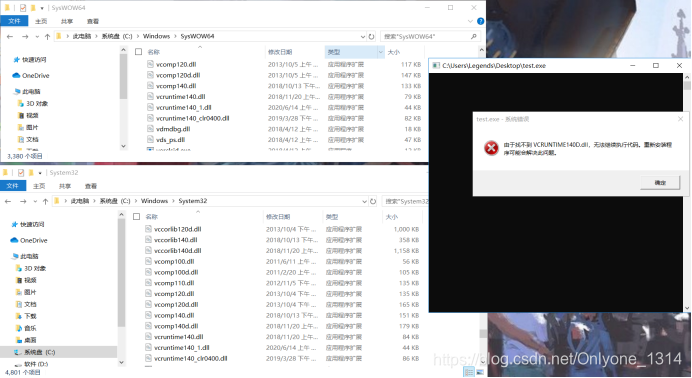The image size is (692, 378).
Task: Open address history dropdown in System32 window
Action: coord(364,201)
